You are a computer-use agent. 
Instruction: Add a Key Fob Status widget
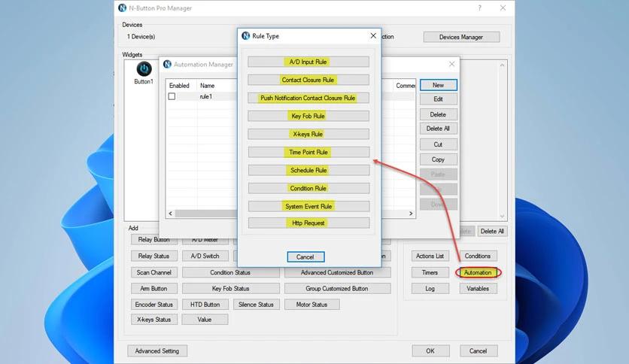coord(231,288)
